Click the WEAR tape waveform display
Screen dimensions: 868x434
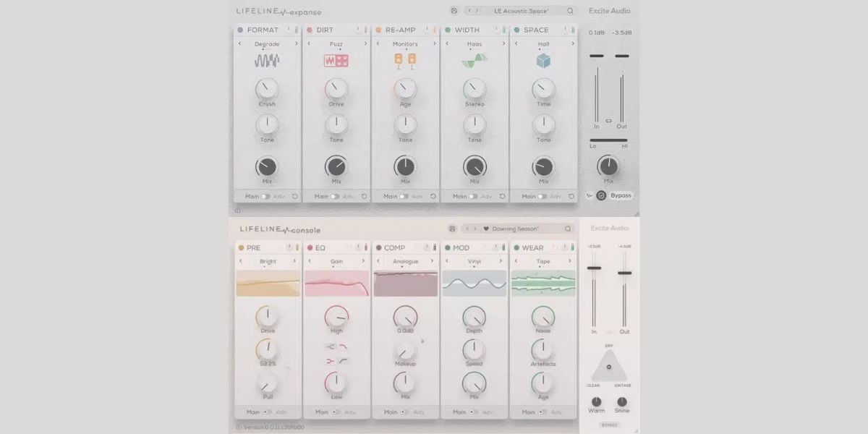544,284
